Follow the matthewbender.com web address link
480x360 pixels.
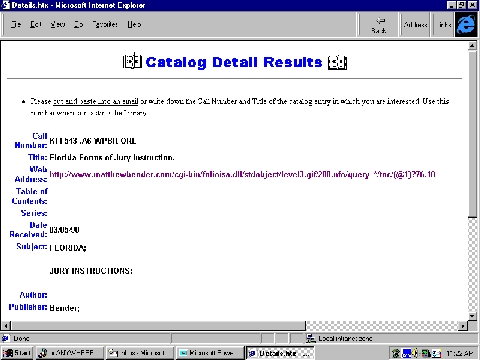(242, 174)
